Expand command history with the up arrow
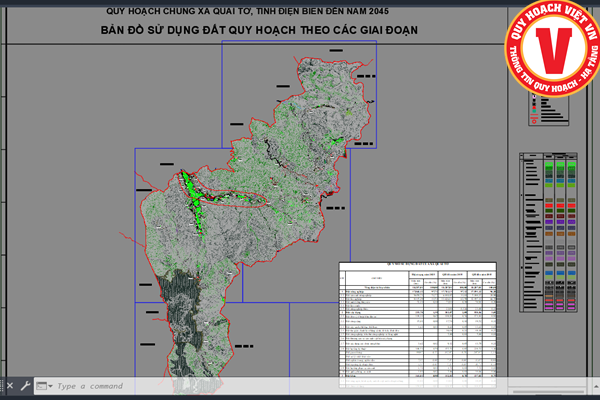The width and height of the screenshot is (600, 400). [596, 386]
